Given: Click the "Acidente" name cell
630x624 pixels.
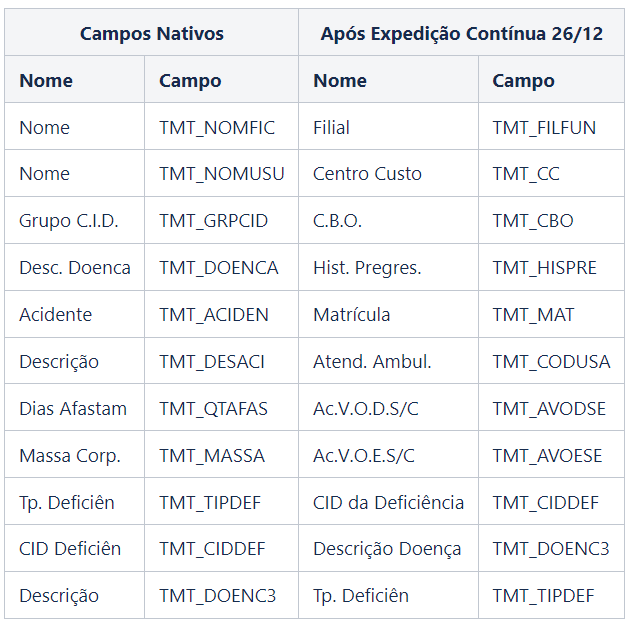Looking at the screenshot, I should click(56, 315).
